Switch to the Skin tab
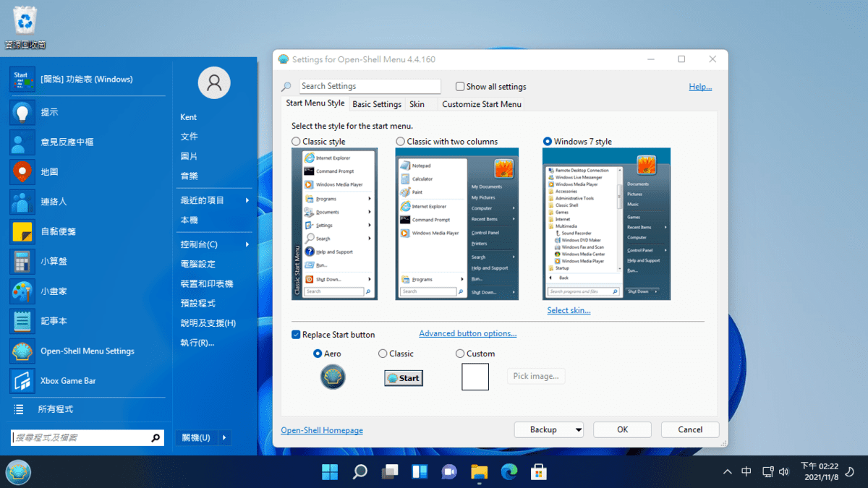Viewport: 868px width, 488px height. pyautogui.click(x=418, y=103)
